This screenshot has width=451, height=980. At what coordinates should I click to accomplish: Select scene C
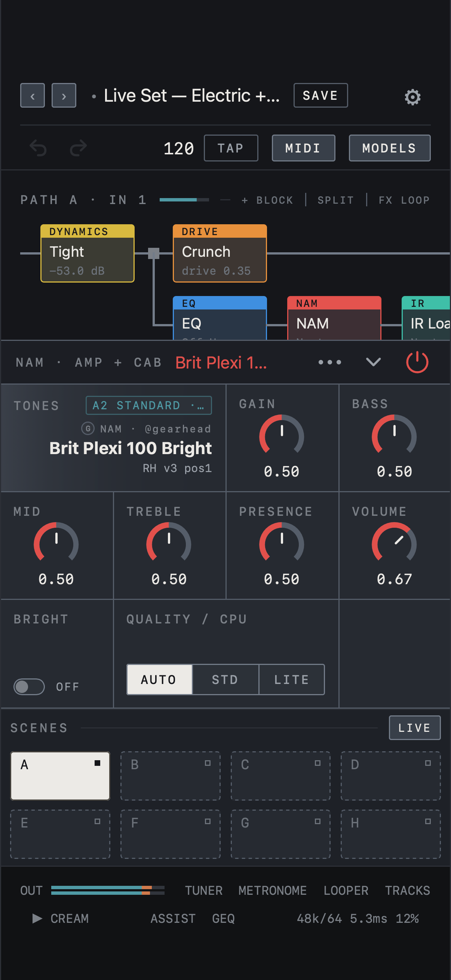(280, 776)
